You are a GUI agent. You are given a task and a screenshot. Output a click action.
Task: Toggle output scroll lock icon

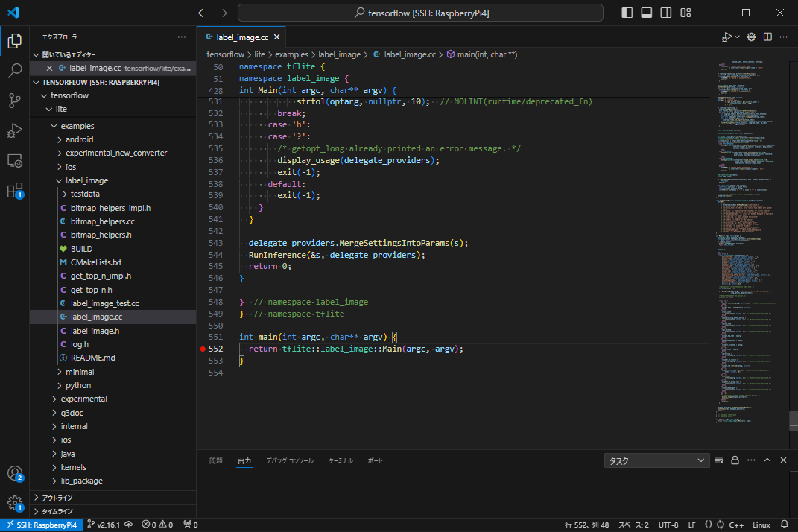[x=735, y=460]
